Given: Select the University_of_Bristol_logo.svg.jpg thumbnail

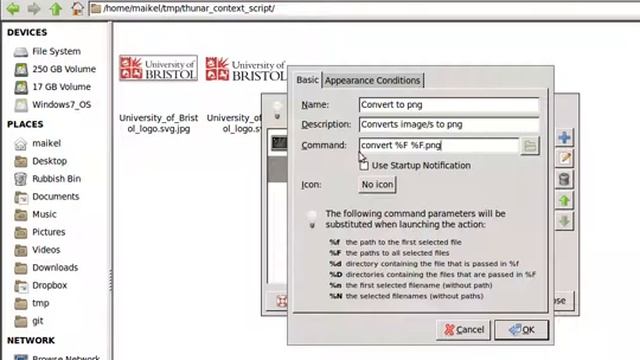Looking at the screenshot, I should (x=158, y=68).
